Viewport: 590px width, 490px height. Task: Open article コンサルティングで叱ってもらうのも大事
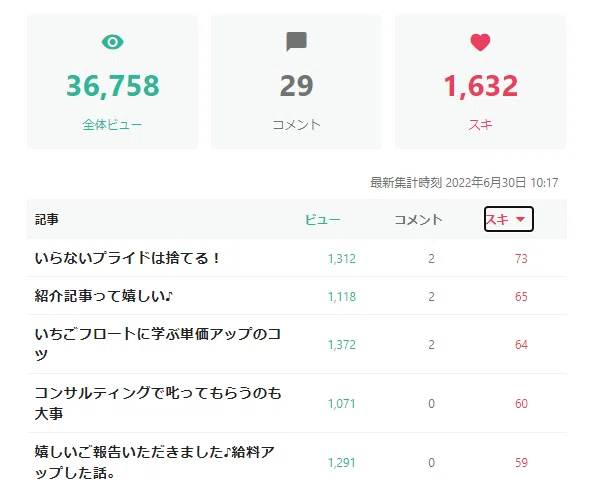pyautogui.click(x=158, y=403)
